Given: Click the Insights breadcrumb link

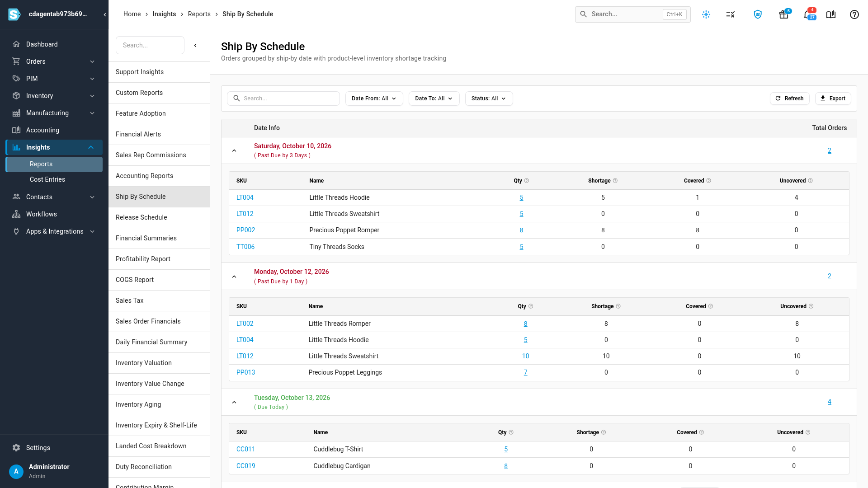Looking at the screenshot, I should [164, 14].
